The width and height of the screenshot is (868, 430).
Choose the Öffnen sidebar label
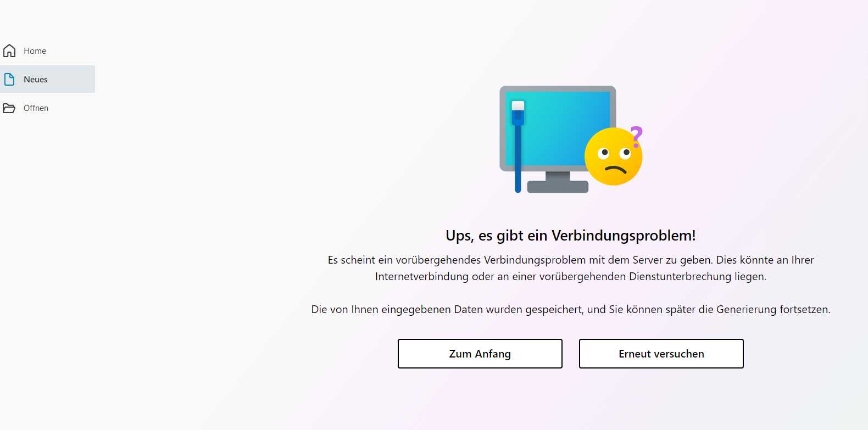pyautogui.click(x=36, y=108)
